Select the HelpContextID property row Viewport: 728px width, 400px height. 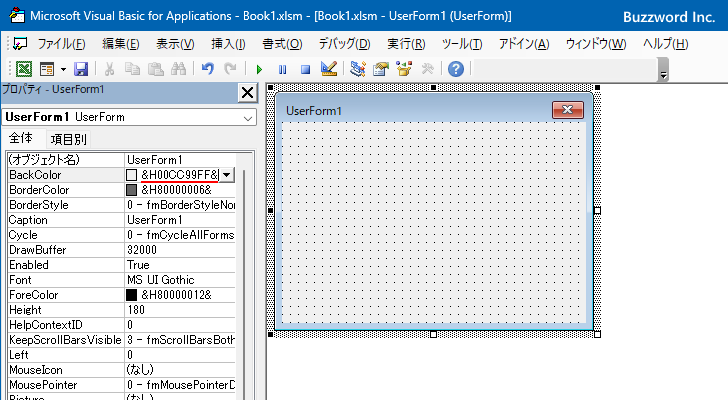(122, 325)
